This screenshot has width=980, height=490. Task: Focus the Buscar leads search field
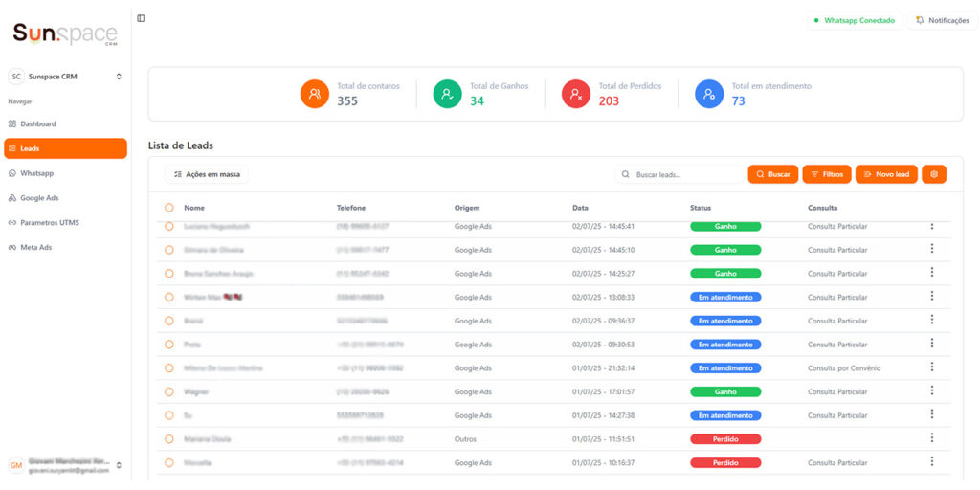678,174
